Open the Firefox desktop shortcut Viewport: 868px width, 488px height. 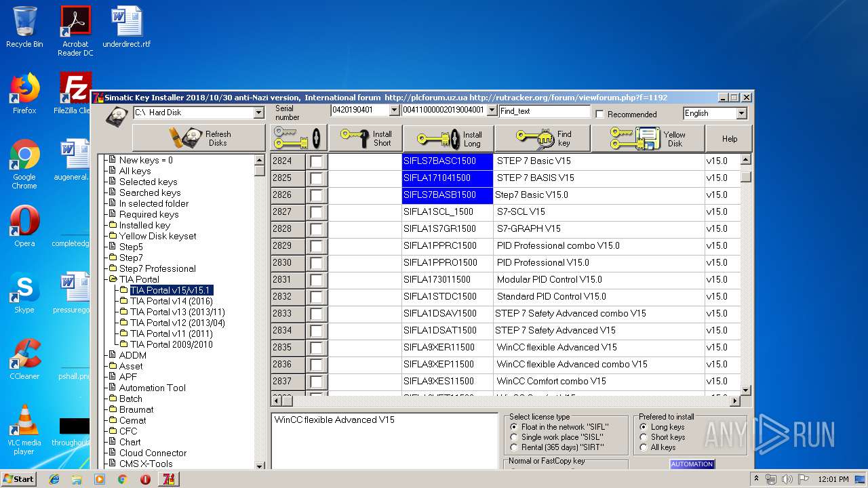24,94
